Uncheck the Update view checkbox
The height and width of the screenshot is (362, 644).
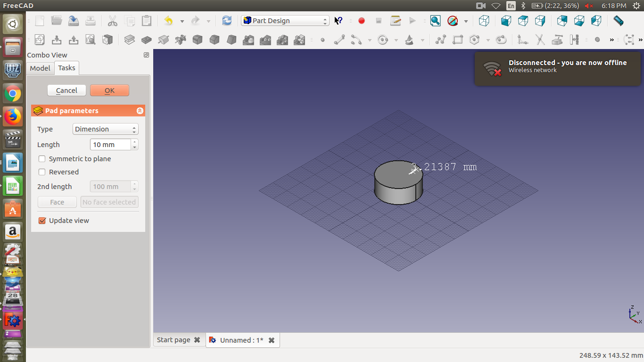[42, 221]
